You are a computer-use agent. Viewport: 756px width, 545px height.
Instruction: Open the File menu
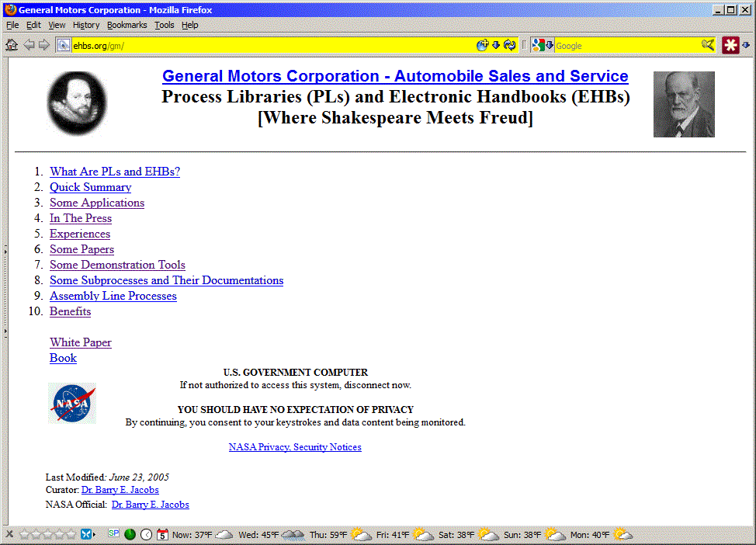(x=12, y=25)
